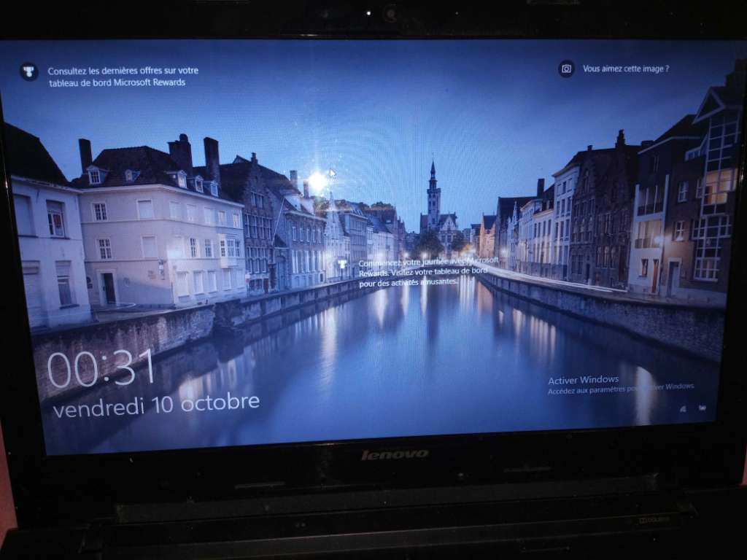Image resolution: width=747 pixels, height=560 pixels.
Task: Open the "Vous aimez cette image ?" prompt
Action: pyautogui.click(x=625, y=69)
